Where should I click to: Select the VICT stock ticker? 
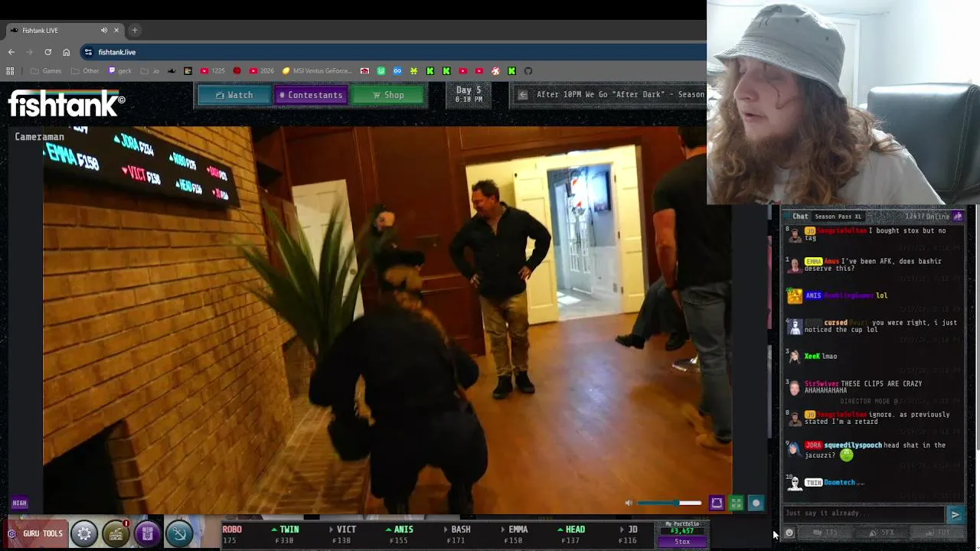(x=342, y=534)
